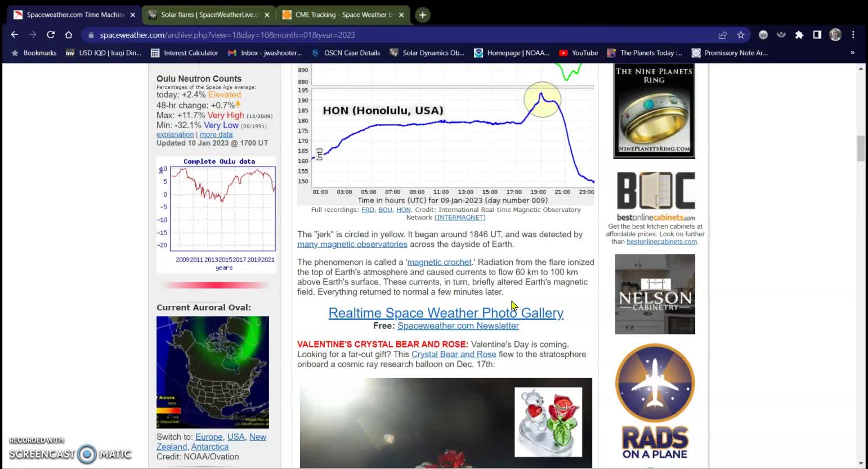Open the FRD full recording link

tap(368, 210)
